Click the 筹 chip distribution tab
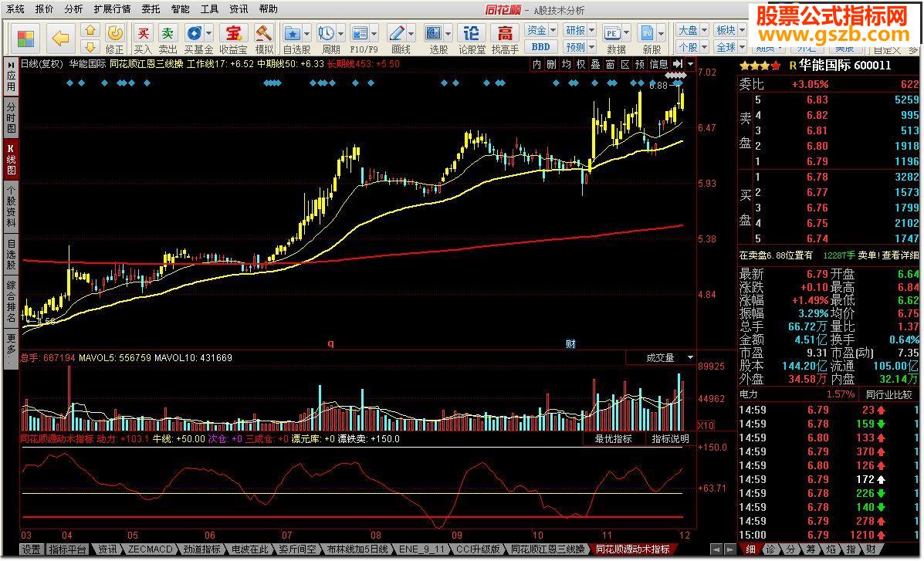Screen dimensions: 924x561 pos(811,549)
